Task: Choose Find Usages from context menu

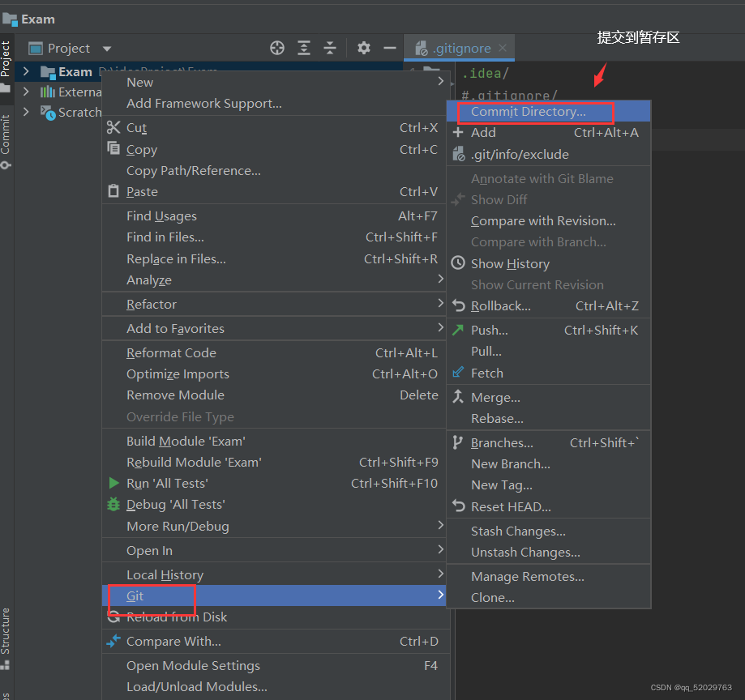Action: coord(275,216)
